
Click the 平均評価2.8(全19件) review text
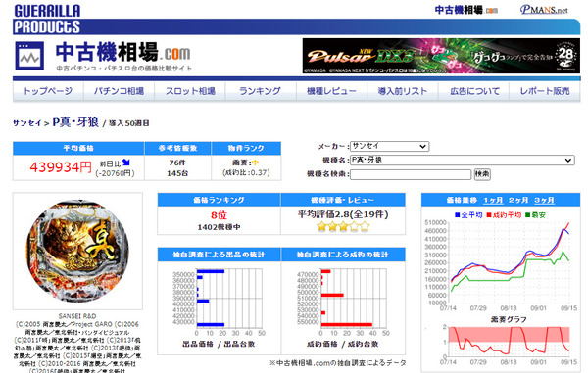pos(343,214)
